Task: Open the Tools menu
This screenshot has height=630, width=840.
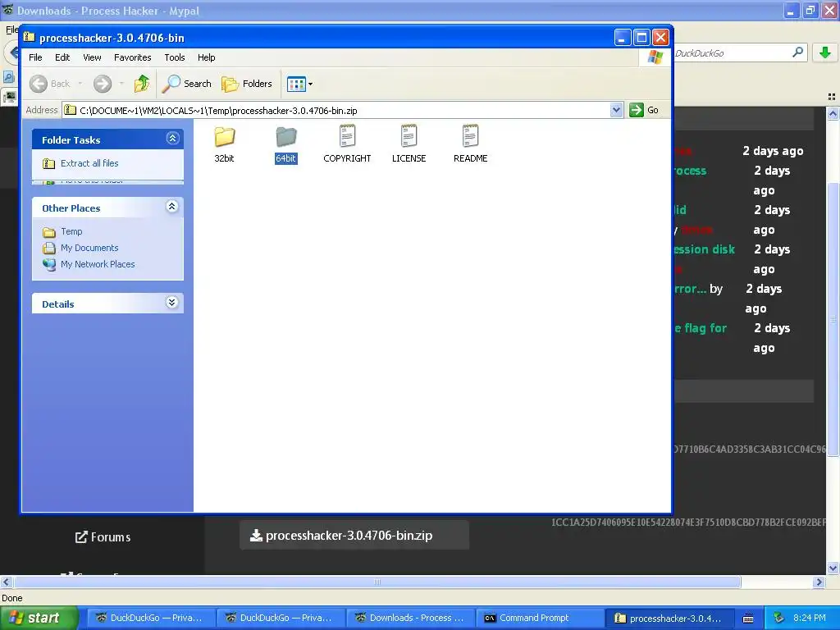Action: (175, 57)
